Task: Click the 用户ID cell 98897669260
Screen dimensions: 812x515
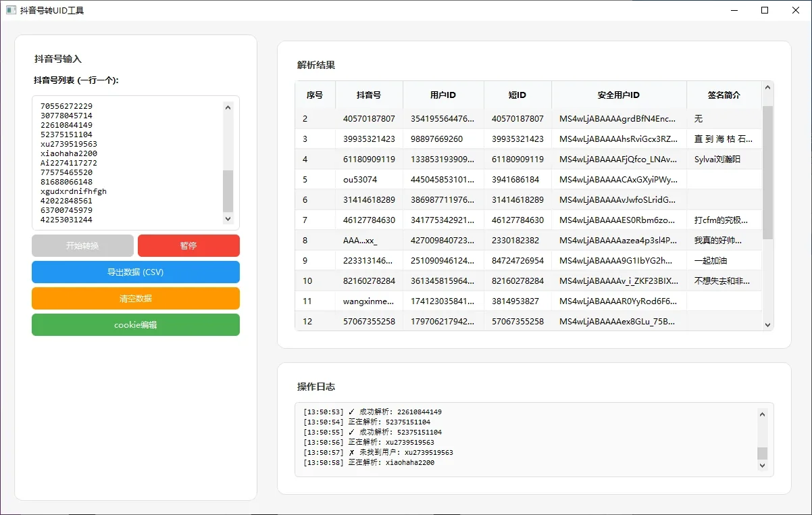Action: pyautogui.click(x=443, y=139)
